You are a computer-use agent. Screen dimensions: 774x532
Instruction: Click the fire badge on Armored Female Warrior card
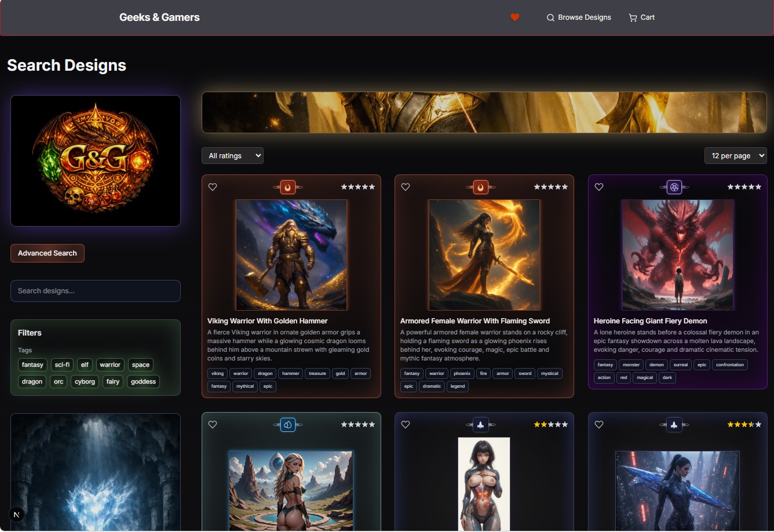481,187
